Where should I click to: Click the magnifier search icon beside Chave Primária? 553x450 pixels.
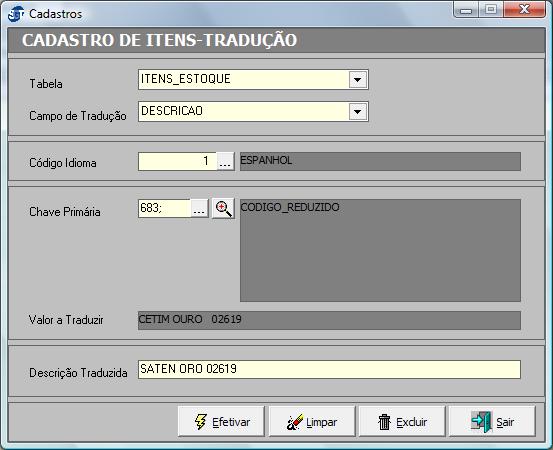(x=223, y=208)
